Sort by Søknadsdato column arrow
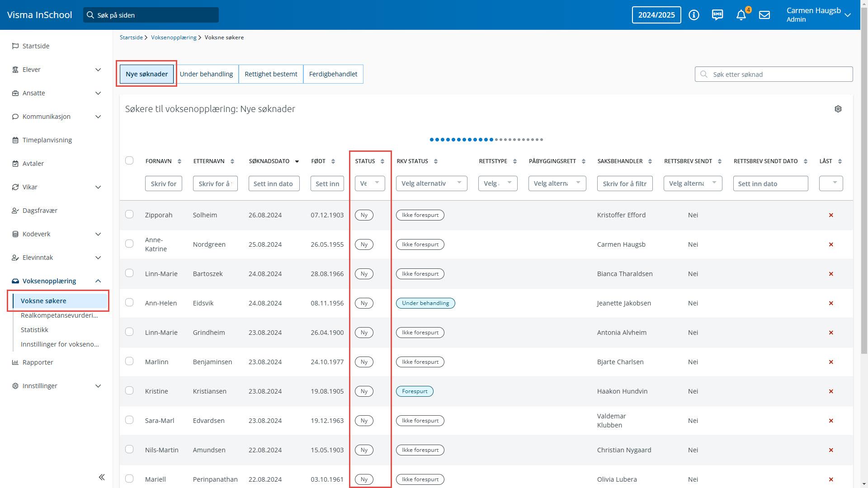The image size is (868, 488). [x=297, y=161]
